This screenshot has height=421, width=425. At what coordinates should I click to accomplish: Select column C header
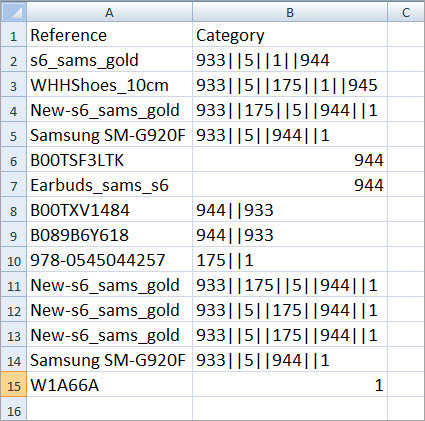[406, 12]
